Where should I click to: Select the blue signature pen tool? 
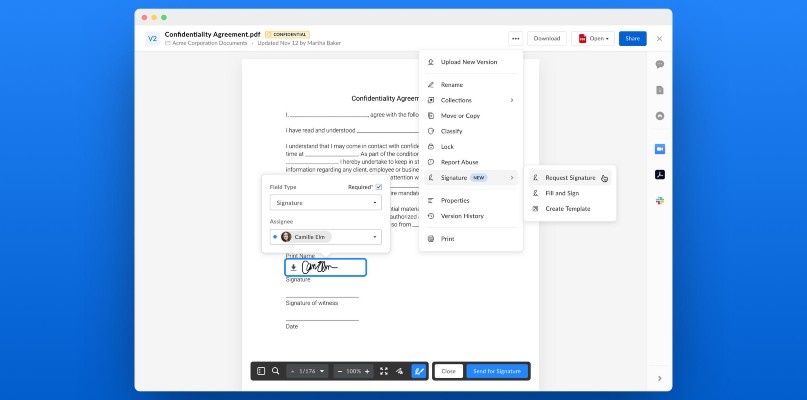pyautogui.click(x=419, y=371)
